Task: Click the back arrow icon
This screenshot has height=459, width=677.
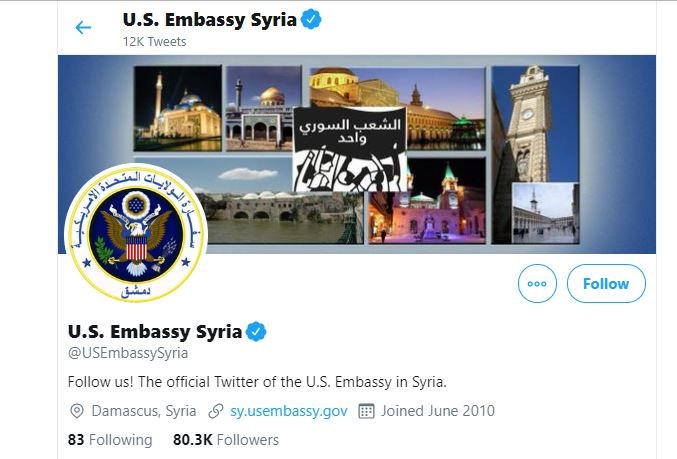Action: (83, 28)
